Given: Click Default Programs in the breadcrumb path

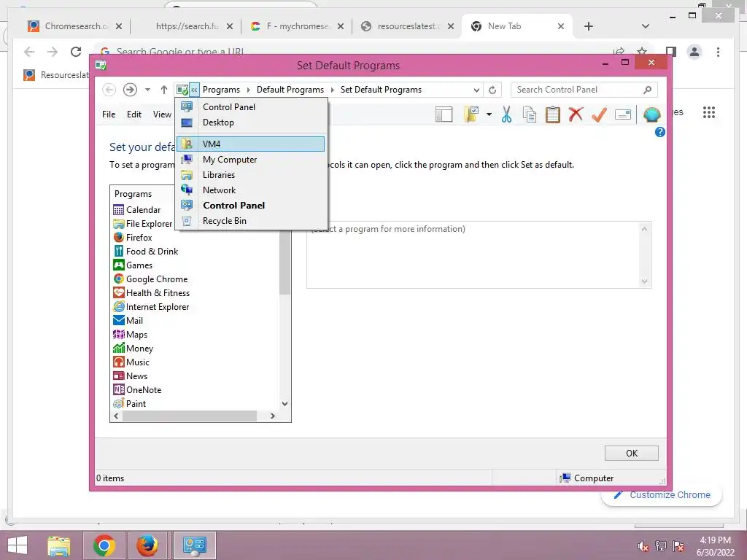Looking at the screenshot, I should click(290, 90).
